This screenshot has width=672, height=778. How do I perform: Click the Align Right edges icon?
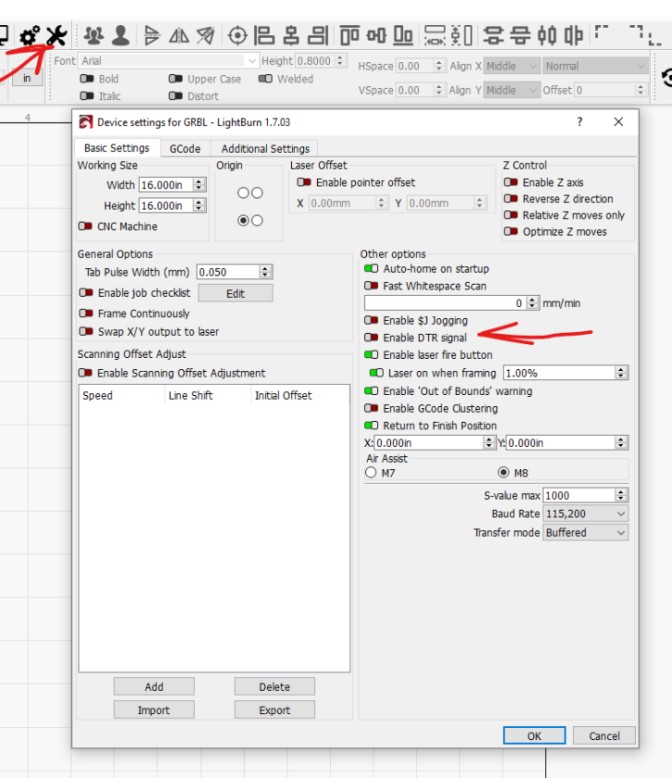[x=318, y=36]
